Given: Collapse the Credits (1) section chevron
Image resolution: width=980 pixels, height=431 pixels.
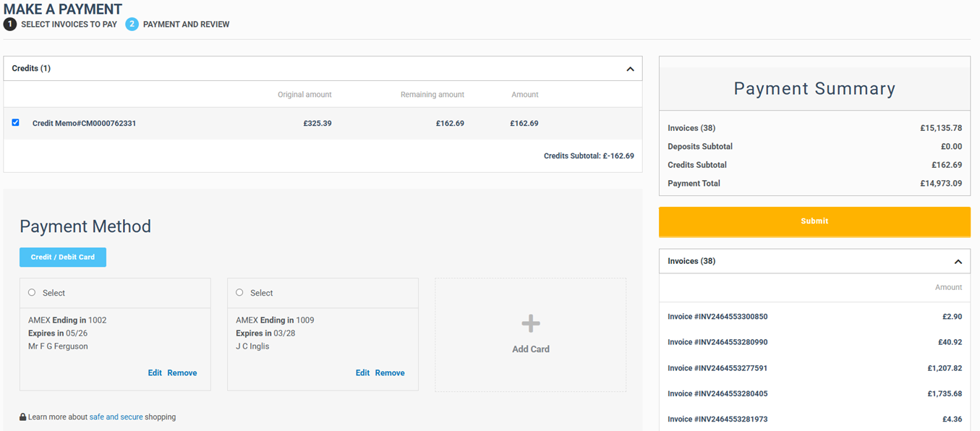Looking at the screenshot, I should click(630, 69).
